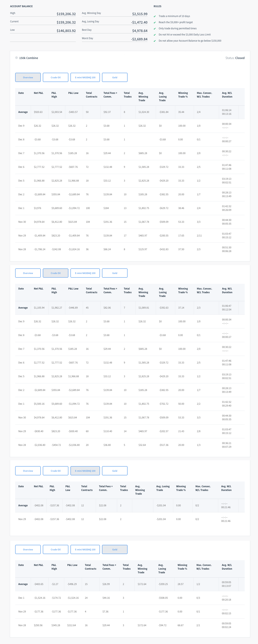The image size is (258, 644).
Task: Go to Overview tab in the Gold-selected panel
Action: pyautogui.click(x=28, y=550)
